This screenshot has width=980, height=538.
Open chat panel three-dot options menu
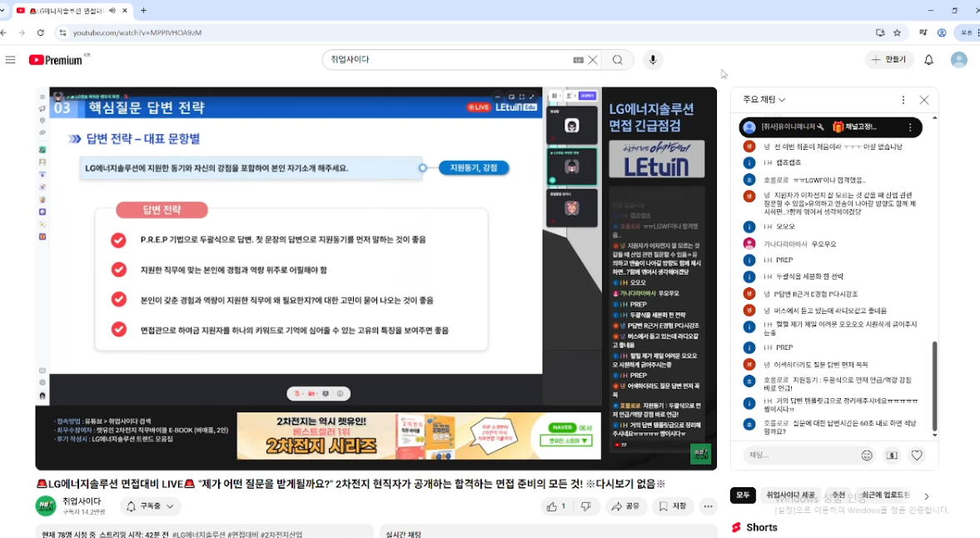pos(903,100)
